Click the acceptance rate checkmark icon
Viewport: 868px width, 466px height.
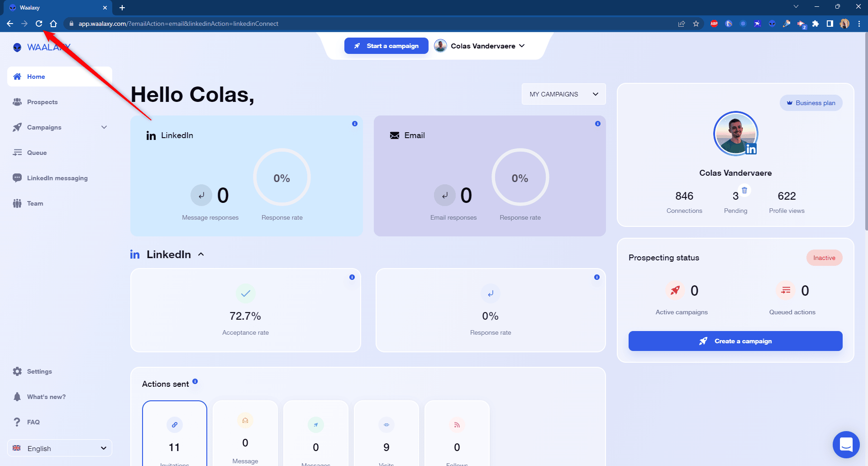tap(245, 293)
